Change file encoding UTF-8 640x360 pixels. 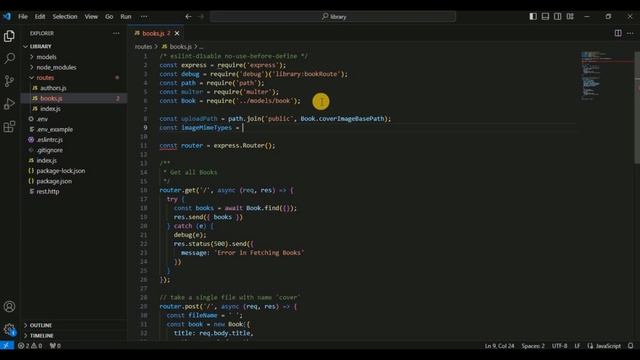[559, 346]
